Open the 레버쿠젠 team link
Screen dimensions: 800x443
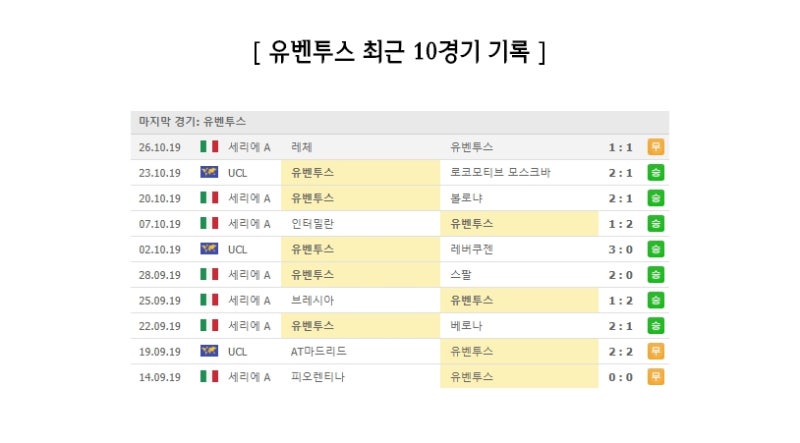[x=474, y=249]
